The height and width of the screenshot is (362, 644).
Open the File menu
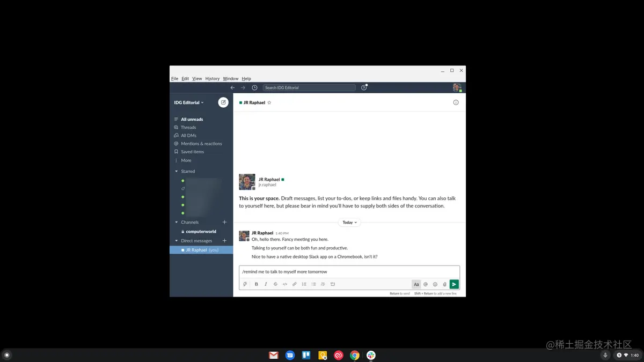click(174, 78)
